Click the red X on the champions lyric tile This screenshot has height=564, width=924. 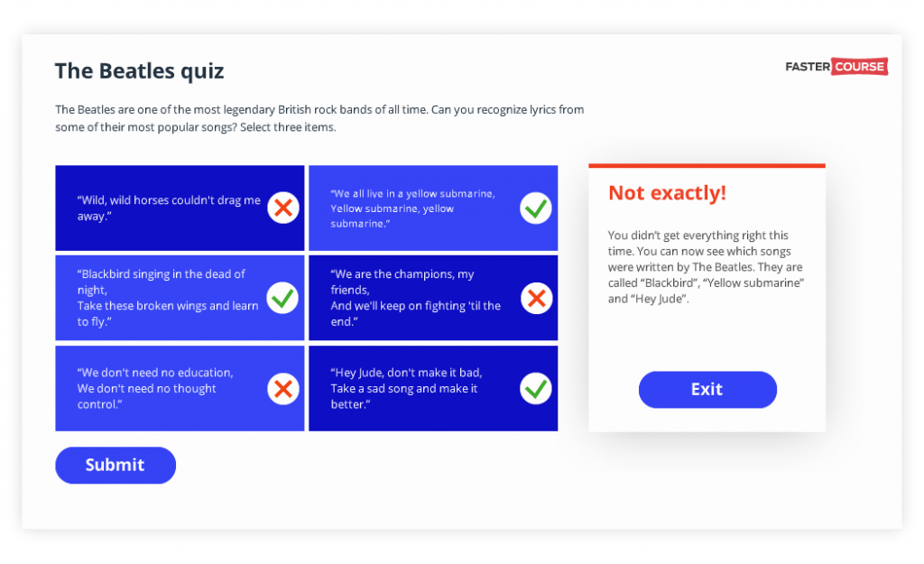tap(536, 298)
